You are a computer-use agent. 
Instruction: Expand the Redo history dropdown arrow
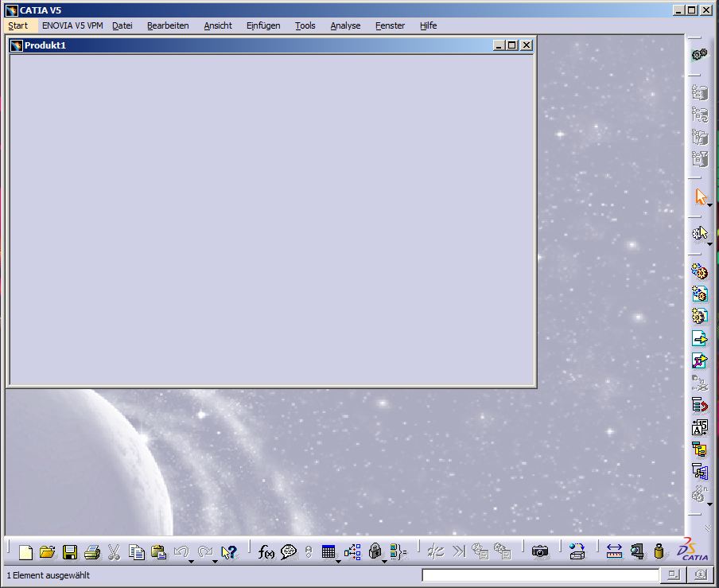pyautogui.click(x=215, y=562)
